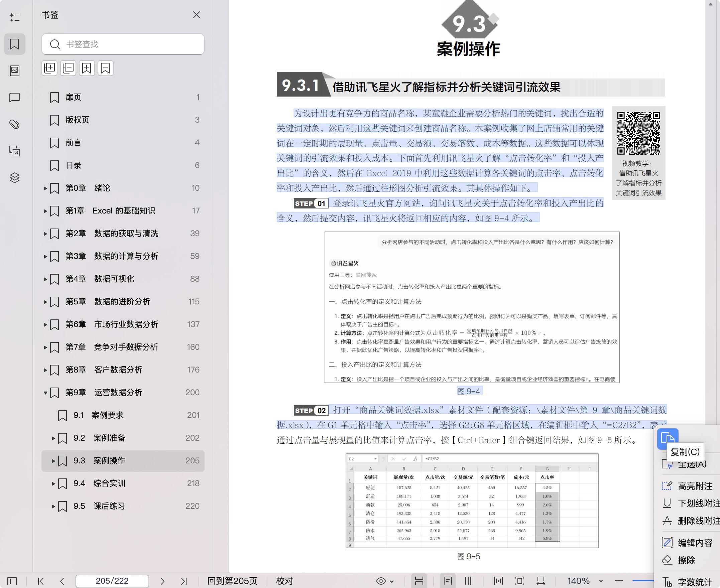Screen dimensions: 720x588
Task: Add a new bookmark icon
Action: (87, 68)
